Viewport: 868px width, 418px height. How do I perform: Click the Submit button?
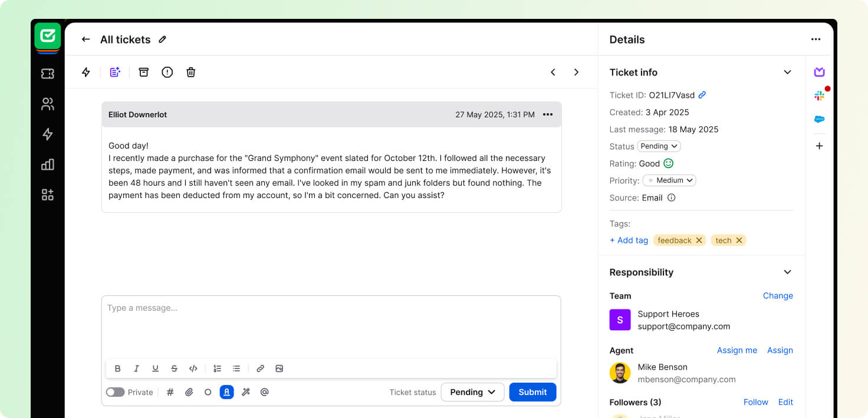coord(532,392)
